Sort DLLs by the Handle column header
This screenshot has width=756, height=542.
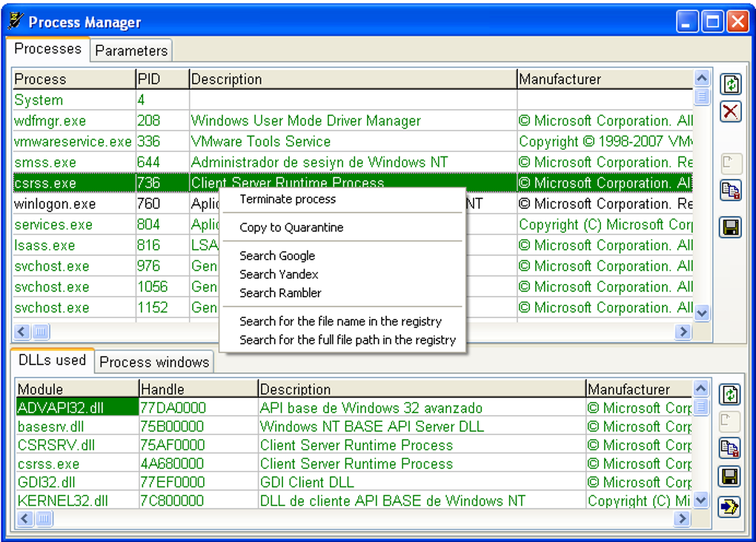(x=199, y=389)
